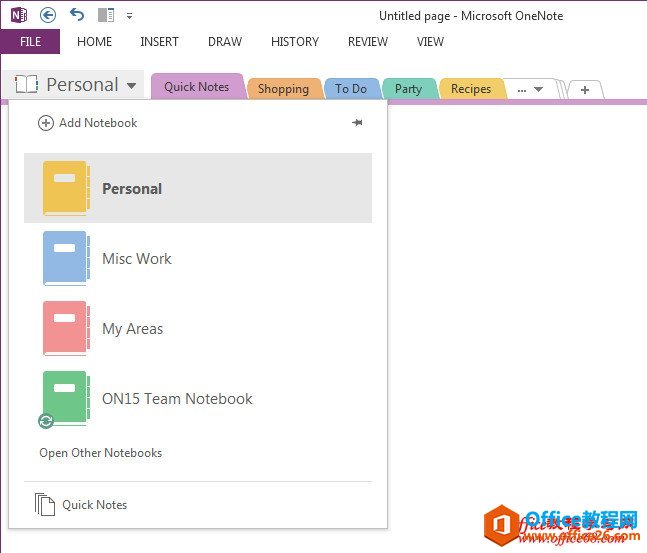Click the green ON15 Team Notebook icon
This screenshot has width=647, height=553.
(x=66, y=397)
